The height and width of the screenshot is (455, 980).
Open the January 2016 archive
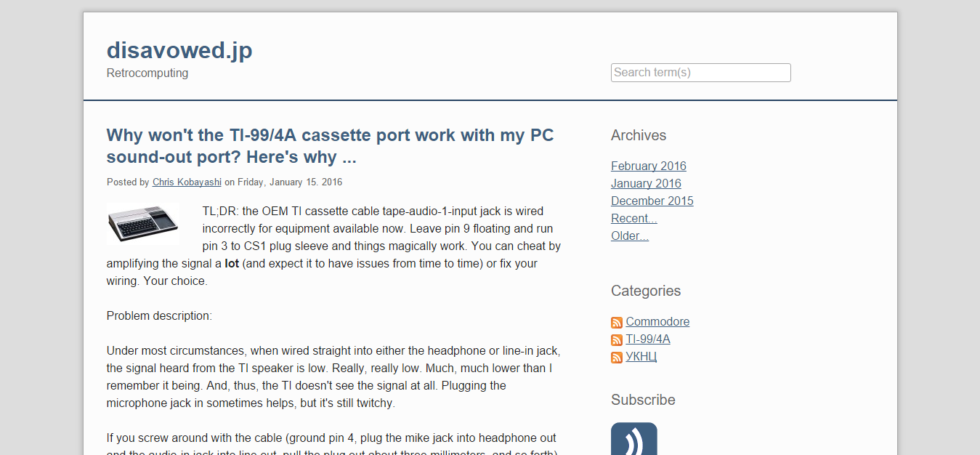646,183
